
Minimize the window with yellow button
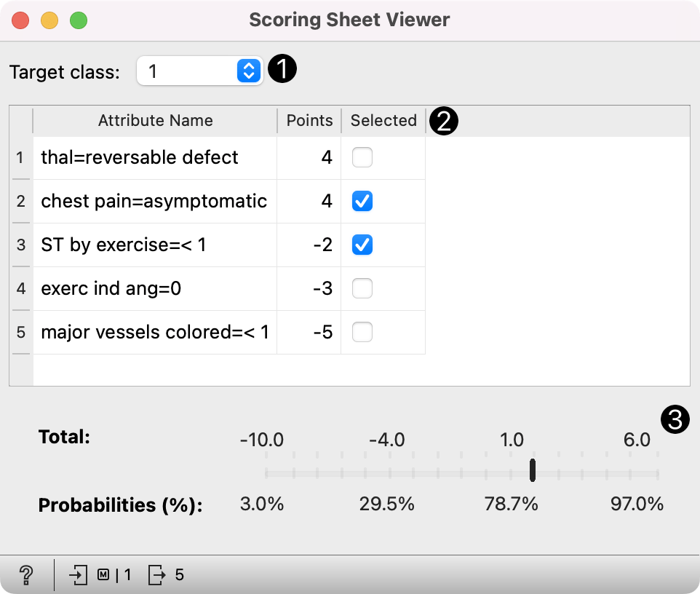[x=49, y=20]
